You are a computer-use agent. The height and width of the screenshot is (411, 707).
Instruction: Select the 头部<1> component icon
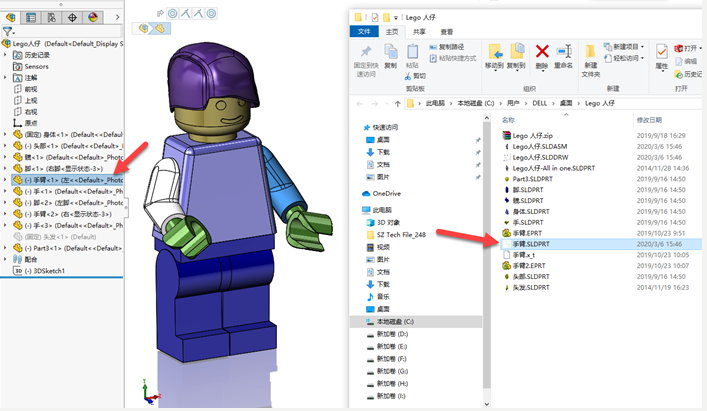(18, 146)
